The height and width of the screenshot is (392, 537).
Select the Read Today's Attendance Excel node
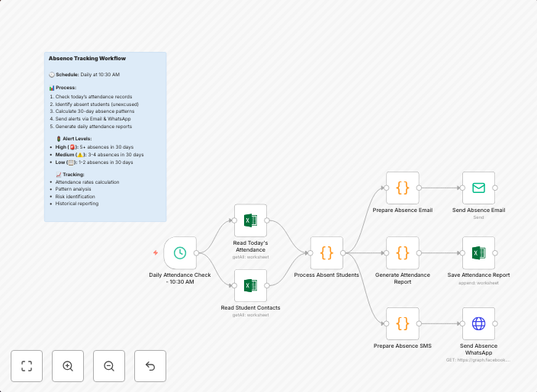pos(249,220)
